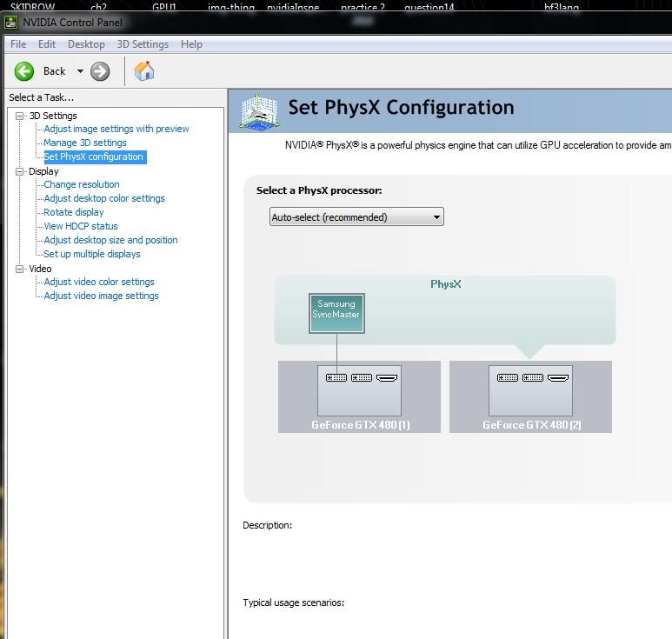Click second DVI port on GTX 480 (1)
The height and width of the screenshot is (639, 672).
point(362,377)
